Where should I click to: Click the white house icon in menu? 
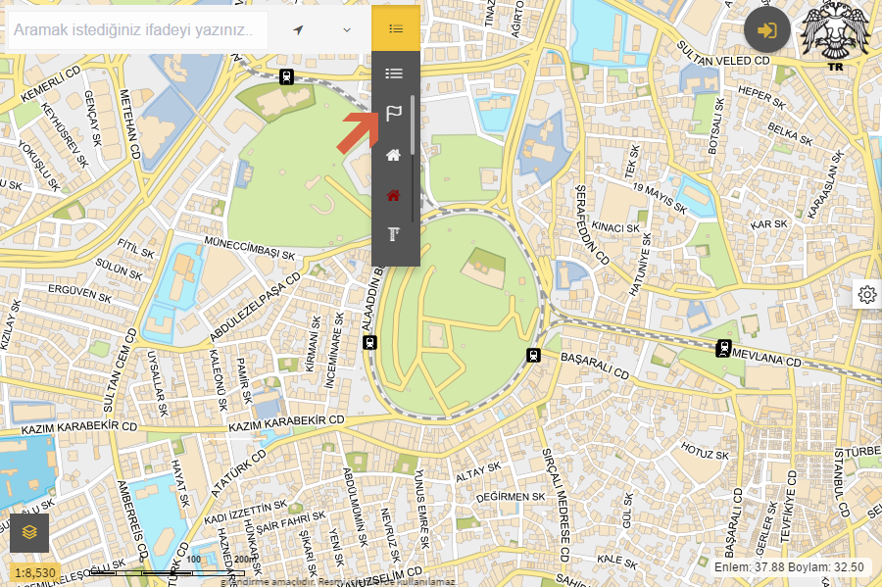pyautogui.click(x=394, y=155)
